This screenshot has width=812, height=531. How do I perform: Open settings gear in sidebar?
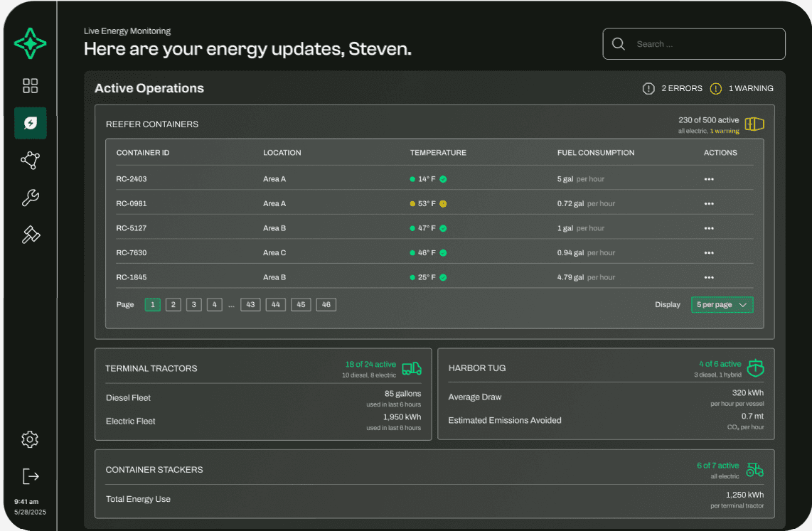click(x=30, y=439)
